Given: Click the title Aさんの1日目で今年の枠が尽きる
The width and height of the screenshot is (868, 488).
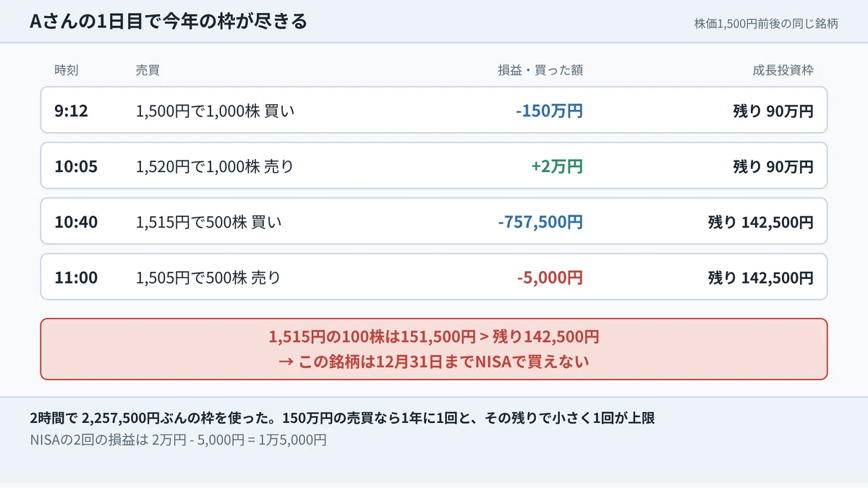Looking at the screenshot, I should pos(169,22).
